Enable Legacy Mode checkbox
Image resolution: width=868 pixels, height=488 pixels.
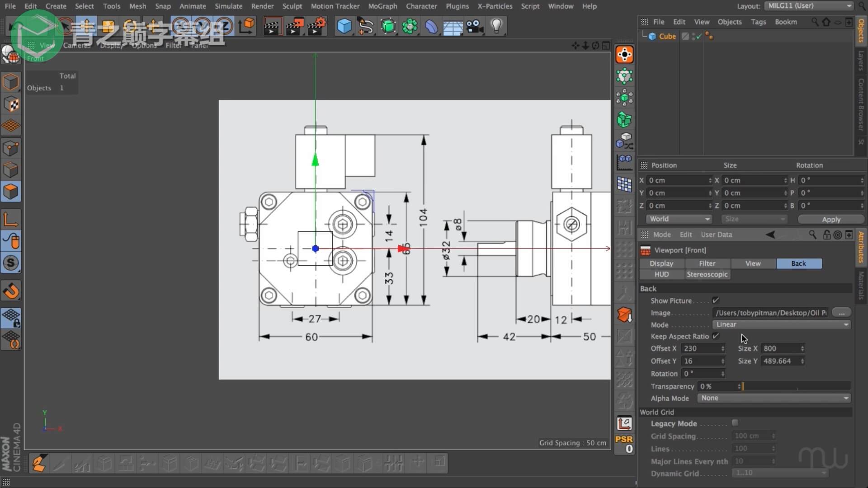(735, 423)
